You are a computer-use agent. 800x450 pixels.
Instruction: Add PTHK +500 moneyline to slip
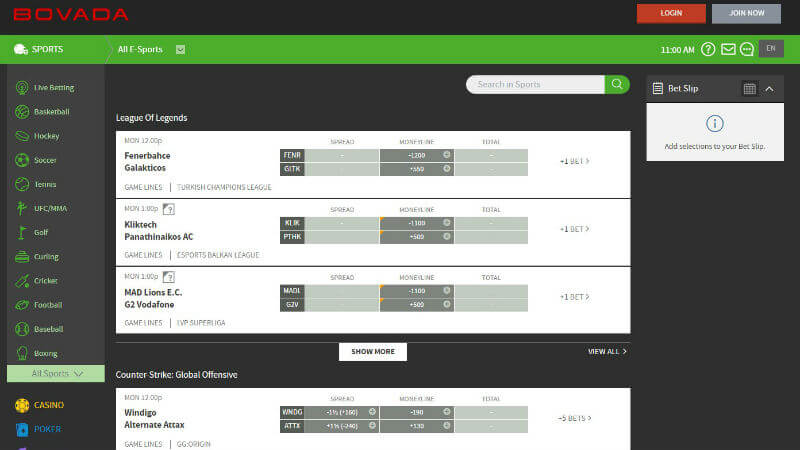(417, 237)
